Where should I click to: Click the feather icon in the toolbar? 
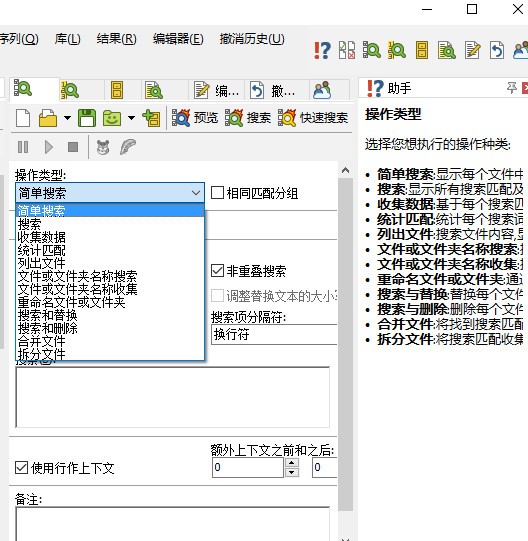(128, 147)
